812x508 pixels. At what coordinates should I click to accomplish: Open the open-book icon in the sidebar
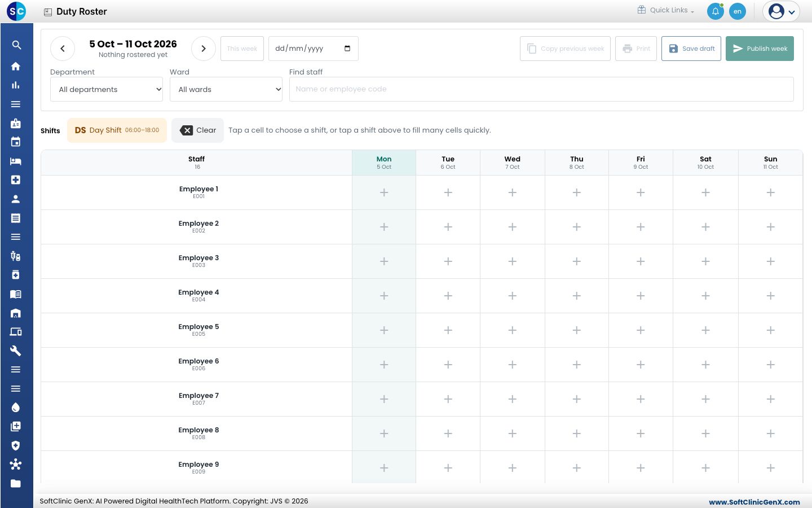click(16, 294)
